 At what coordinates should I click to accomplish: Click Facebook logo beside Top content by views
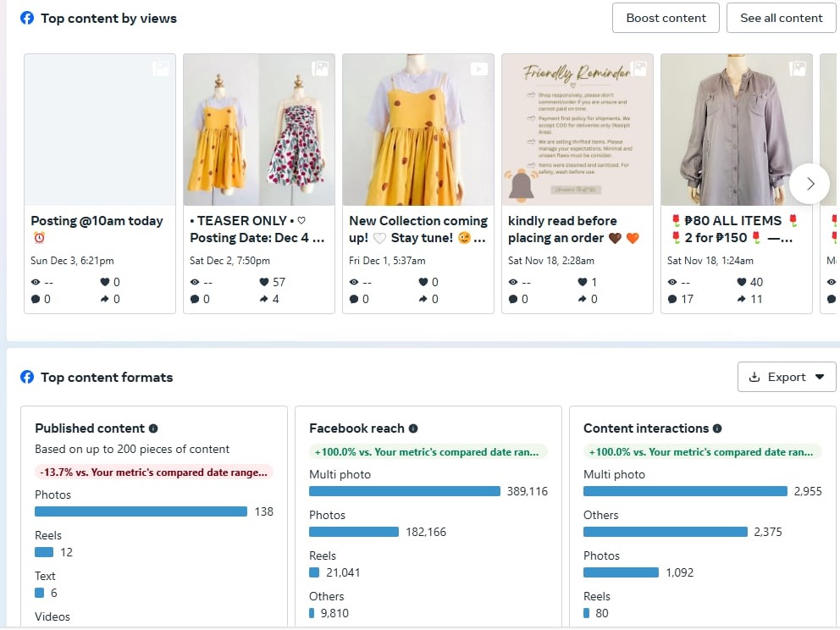pos(27,18)
